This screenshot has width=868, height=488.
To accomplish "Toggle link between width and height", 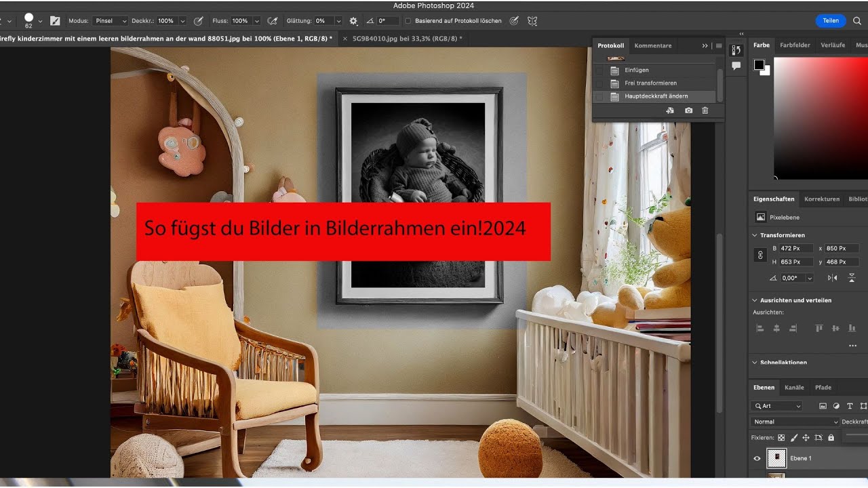I will click(x=761, y=256).
